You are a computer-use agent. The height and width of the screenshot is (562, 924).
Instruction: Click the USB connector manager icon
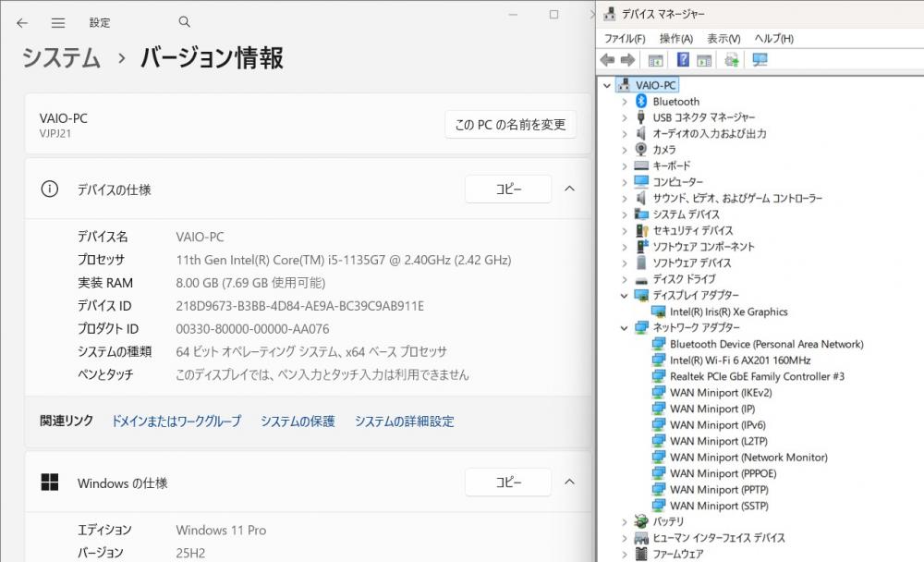click(641, 117)
